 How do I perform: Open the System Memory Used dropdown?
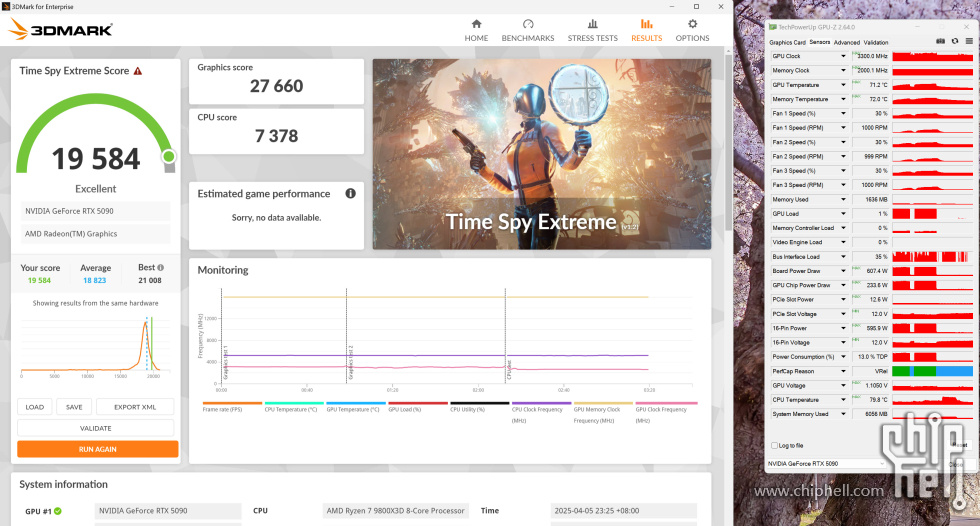(843, 414)
